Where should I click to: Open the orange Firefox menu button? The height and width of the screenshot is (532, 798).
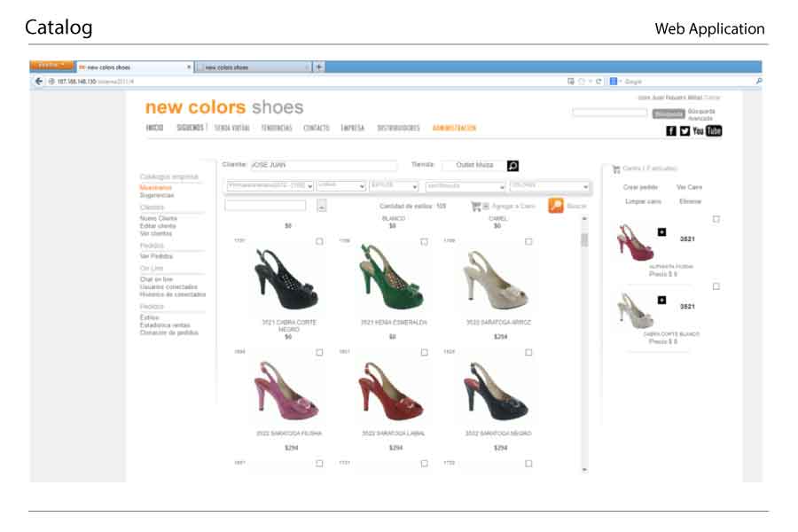(51, 65)
